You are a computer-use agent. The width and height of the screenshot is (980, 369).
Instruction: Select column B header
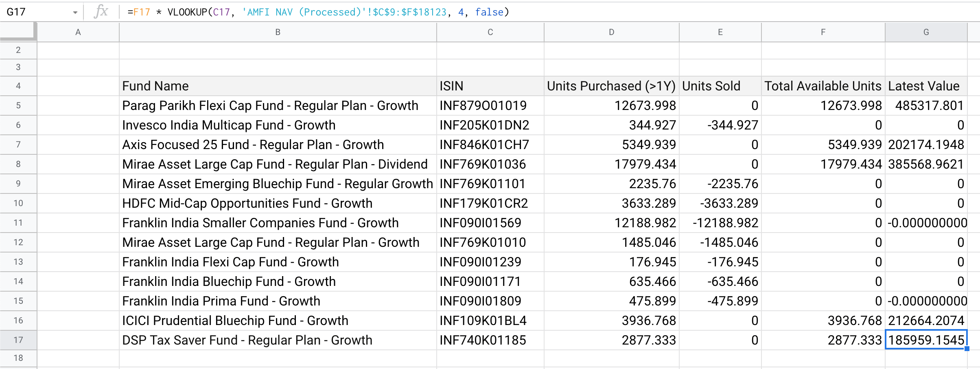click(278, 32)
